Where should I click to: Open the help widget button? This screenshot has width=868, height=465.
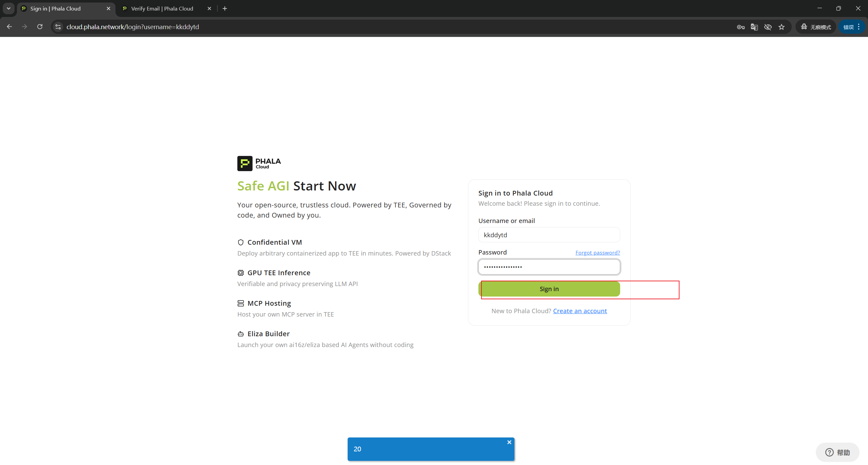click(x=837, y=452)
